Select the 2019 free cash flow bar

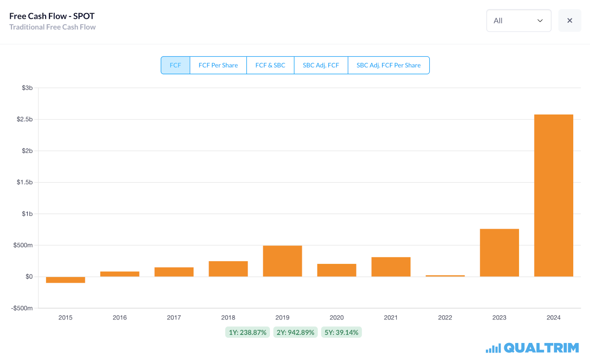tap(282, 261)
